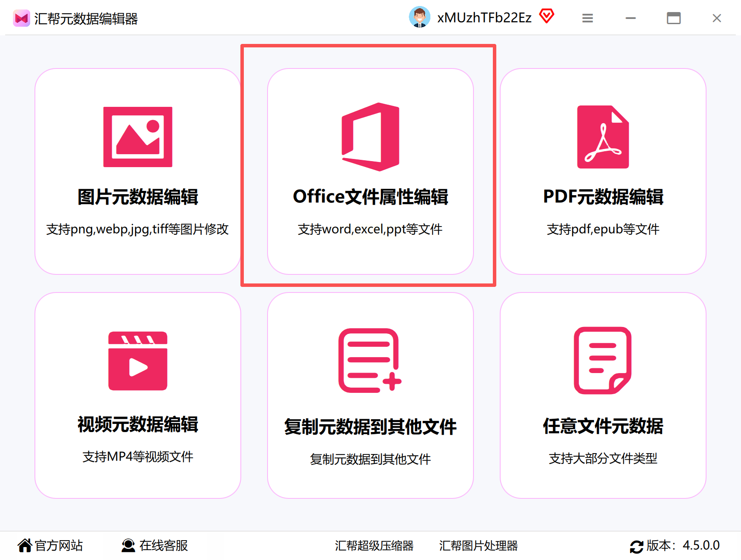This screenshot has height=560, width=741.
Task: Open 汇帮图片处理器 link
Action: (x=479, y=546)
